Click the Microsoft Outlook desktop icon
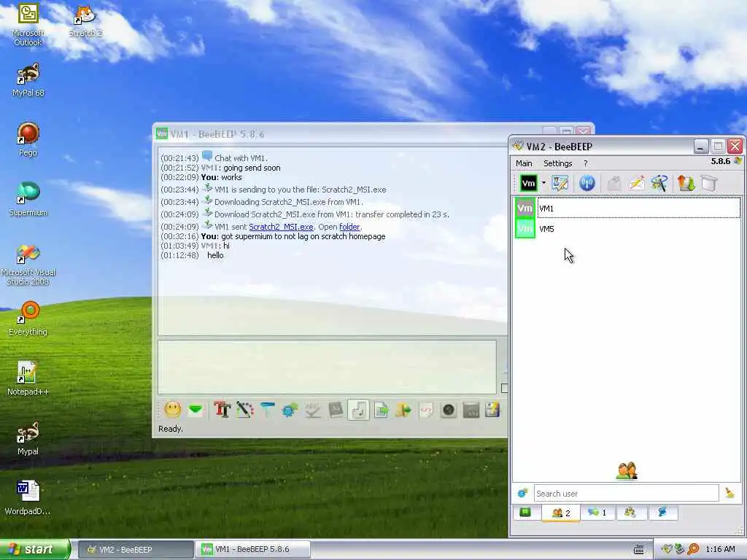 coord(28,24)
